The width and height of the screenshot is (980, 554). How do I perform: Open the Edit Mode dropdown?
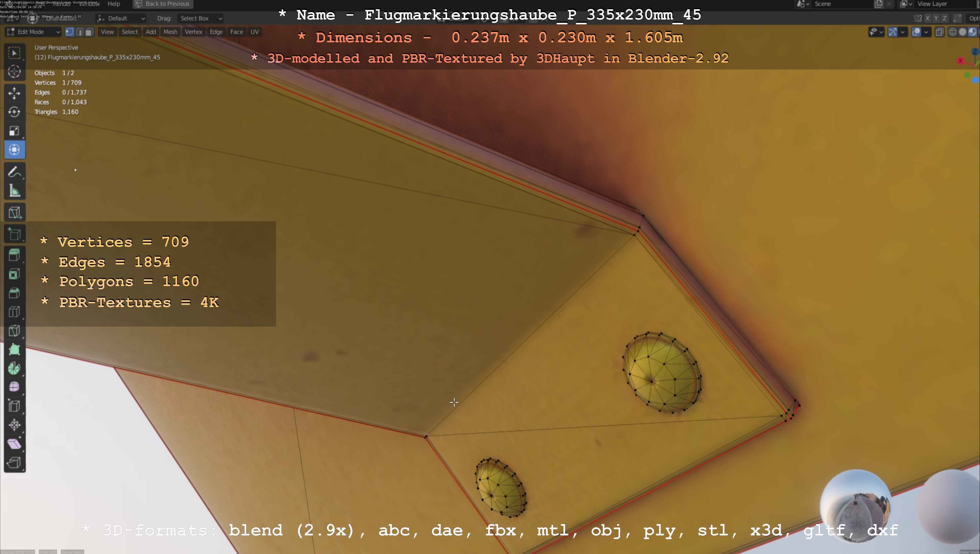(x=33, y=32)
